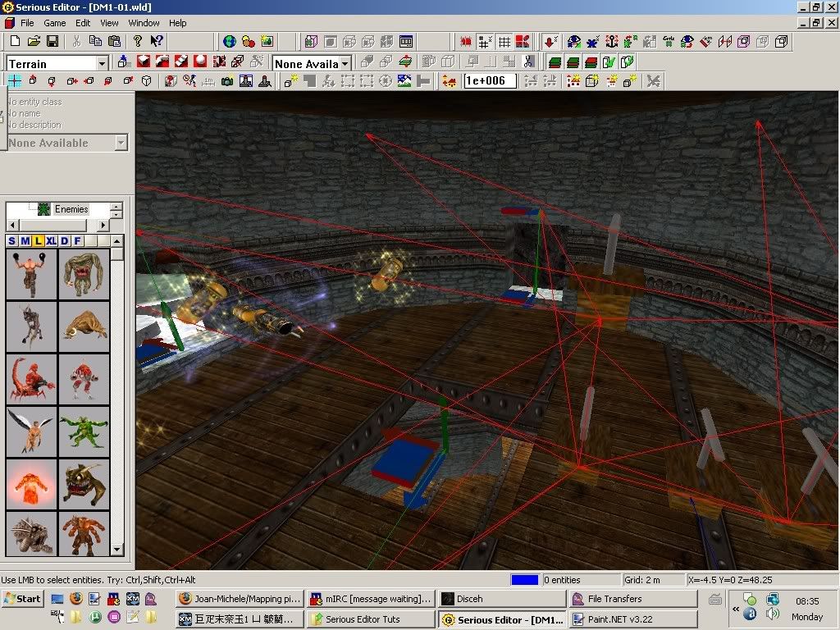Viewport: 840px width, 630px height.
Task: Click the white cube icon on third toolbar
Action: pos(146,81)
